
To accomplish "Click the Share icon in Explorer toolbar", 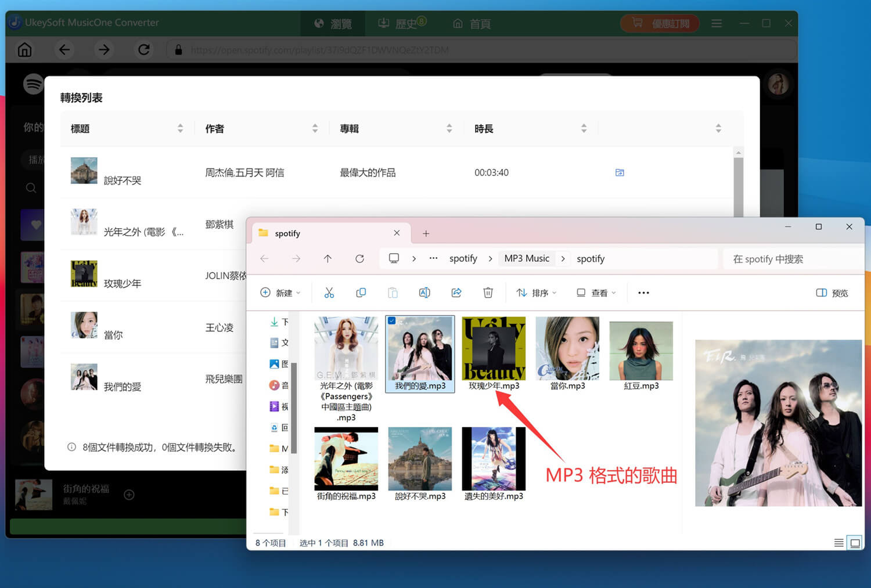I will click(456, 293).
